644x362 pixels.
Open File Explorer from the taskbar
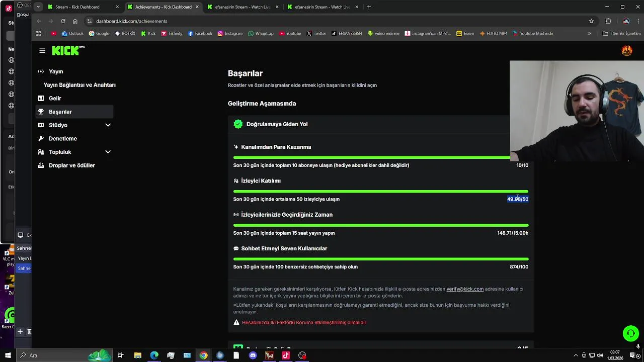[x=137, y=355]
